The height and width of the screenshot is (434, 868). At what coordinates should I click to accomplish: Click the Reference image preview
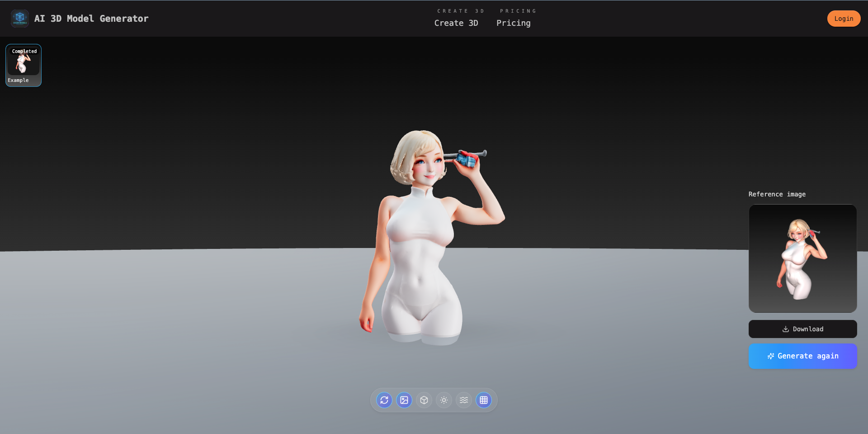click(x=802, y=258)
